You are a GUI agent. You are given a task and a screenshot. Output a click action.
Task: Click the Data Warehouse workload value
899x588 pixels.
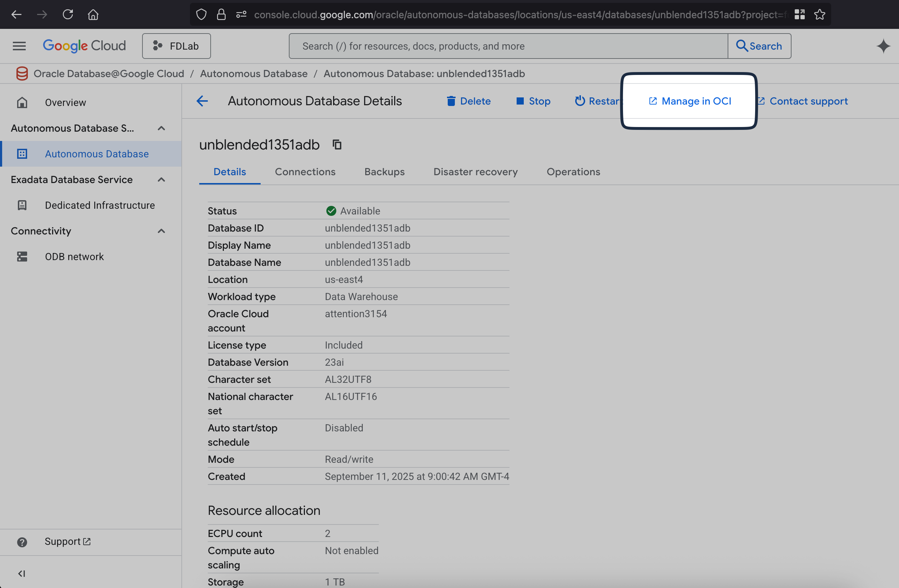pyautogui.click(x=361, y=296)
